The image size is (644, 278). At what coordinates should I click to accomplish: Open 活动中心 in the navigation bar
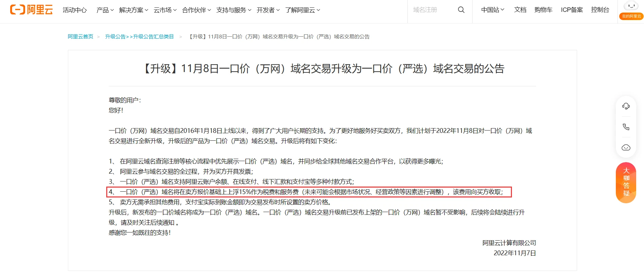point(75,10)
